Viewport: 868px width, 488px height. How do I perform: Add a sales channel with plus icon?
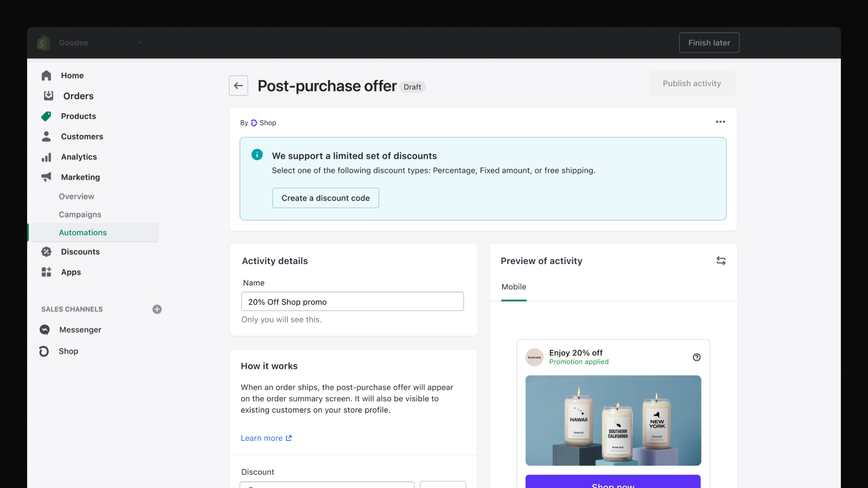[157, 309]
